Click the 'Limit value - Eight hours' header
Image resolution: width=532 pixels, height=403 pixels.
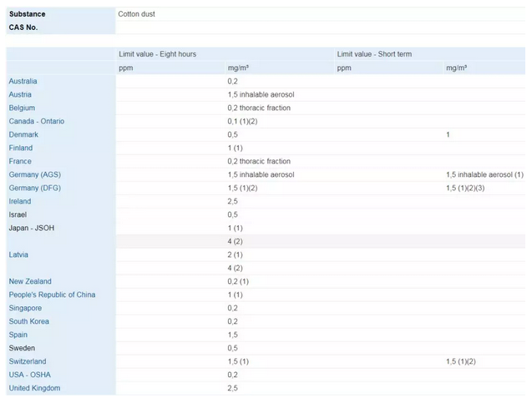tap(157, 54)
